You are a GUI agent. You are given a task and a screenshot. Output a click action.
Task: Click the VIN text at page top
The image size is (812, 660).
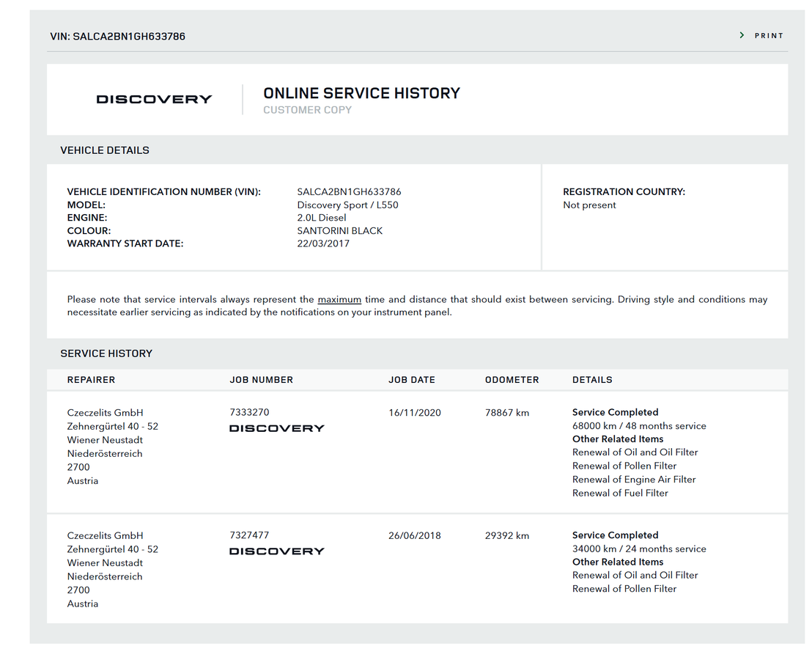(117, 36)
